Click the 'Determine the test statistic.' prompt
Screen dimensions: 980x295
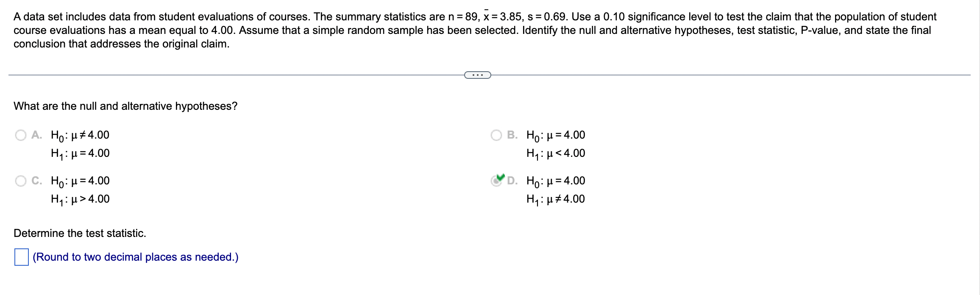click(80, 233)
